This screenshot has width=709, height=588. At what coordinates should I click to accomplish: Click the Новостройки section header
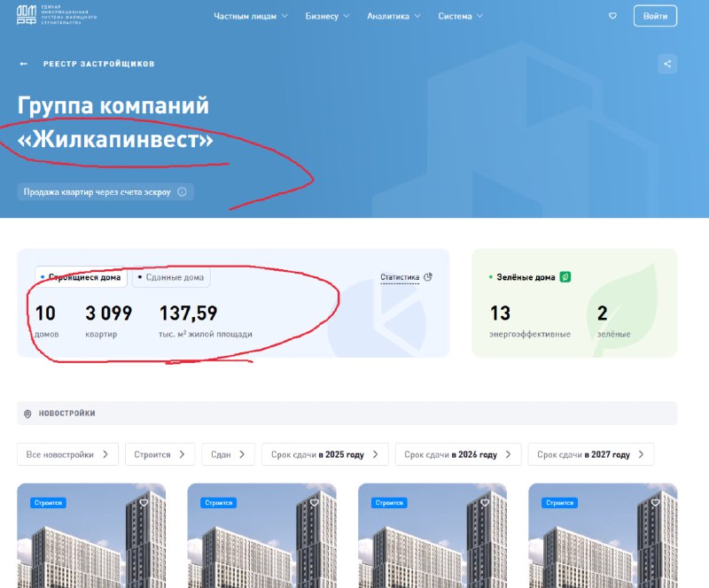pyautogui.click(x=347, y=413)
